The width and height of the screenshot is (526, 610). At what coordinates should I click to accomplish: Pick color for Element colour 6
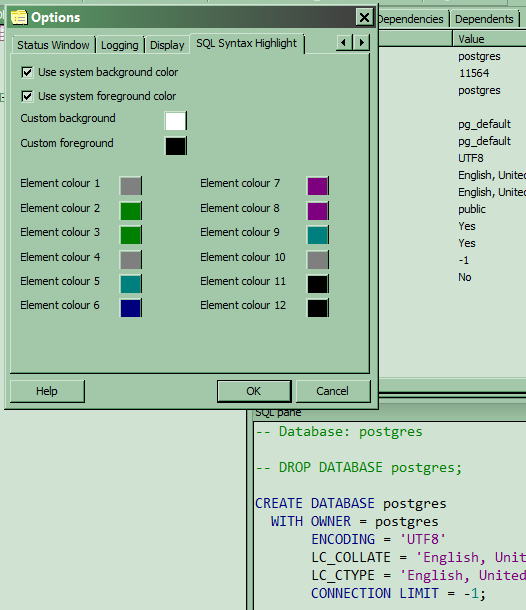131,308
